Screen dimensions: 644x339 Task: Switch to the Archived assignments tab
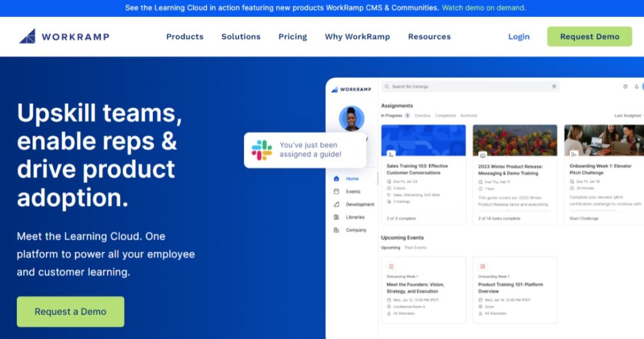click(469, 116)
